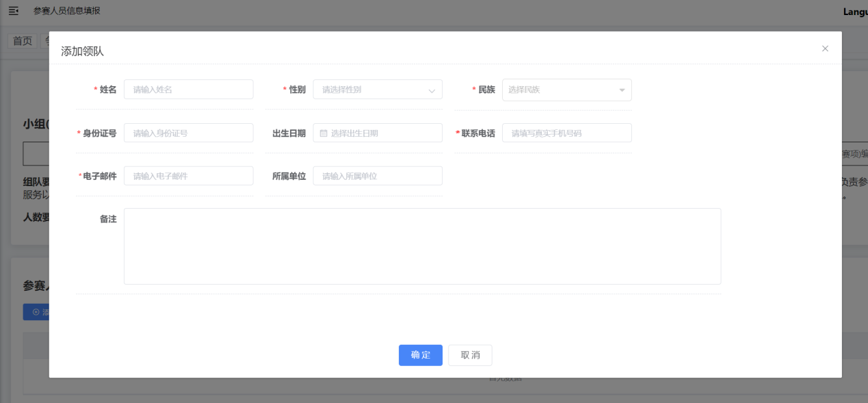Open the 首页 tab behind dialog
The image size is (868, 403).
pyautogui.click(x=23, y=41)
